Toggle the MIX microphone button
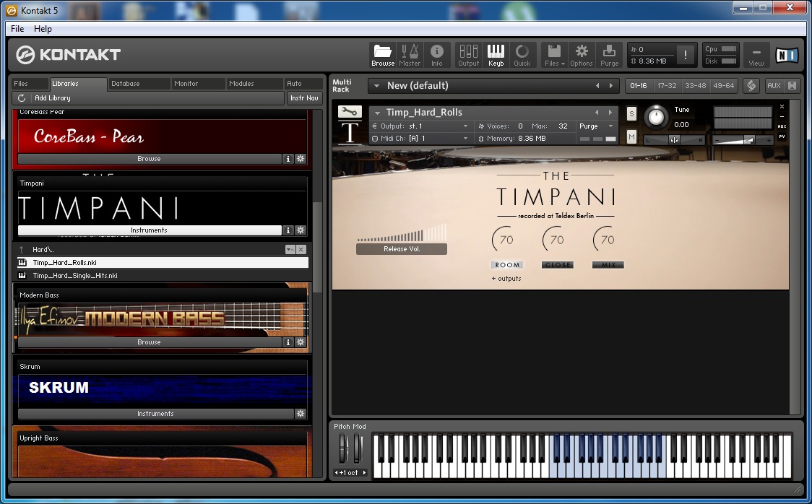The image size is (812, 504). click(x=608, y=265)
